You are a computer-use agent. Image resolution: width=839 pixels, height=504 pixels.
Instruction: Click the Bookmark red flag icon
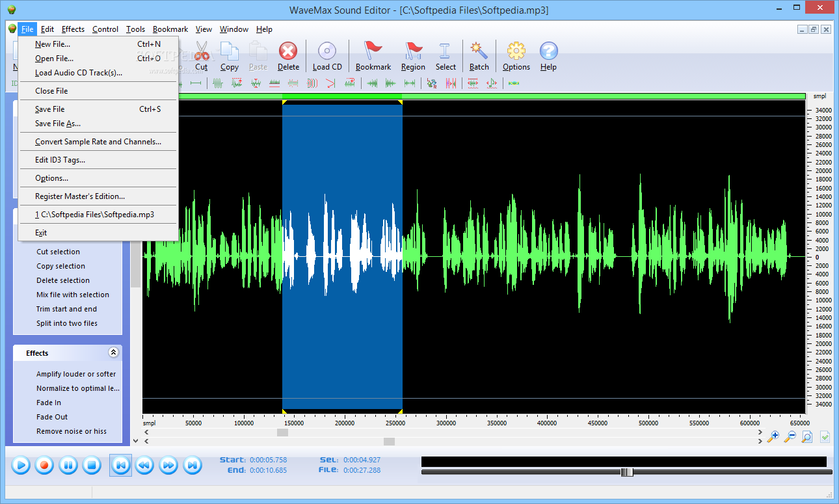pos(373,51)
